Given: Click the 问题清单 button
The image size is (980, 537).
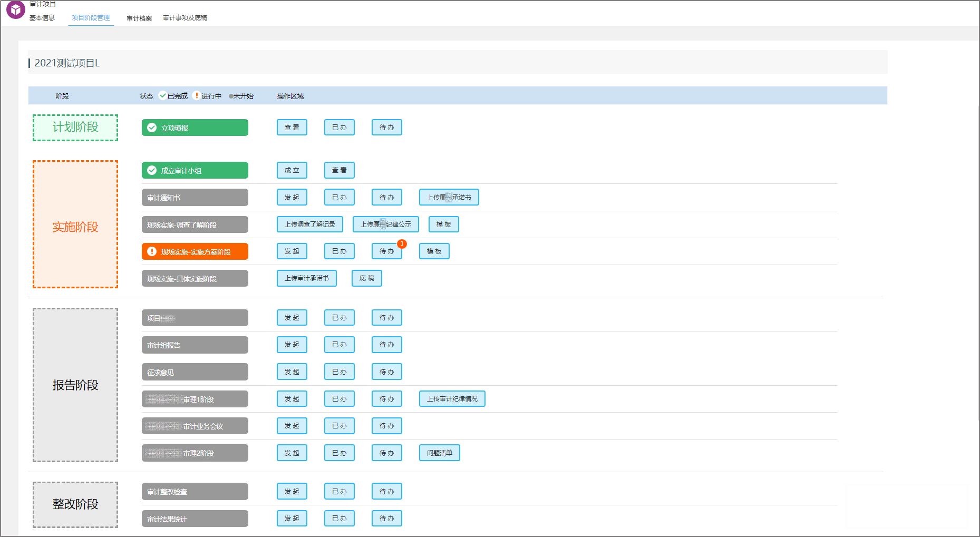Looking at the screenshot, I should (440, 453).
